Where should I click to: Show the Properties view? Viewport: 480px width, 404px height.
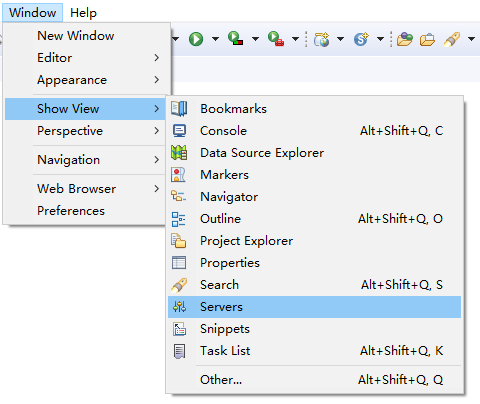tap(314, 263)
